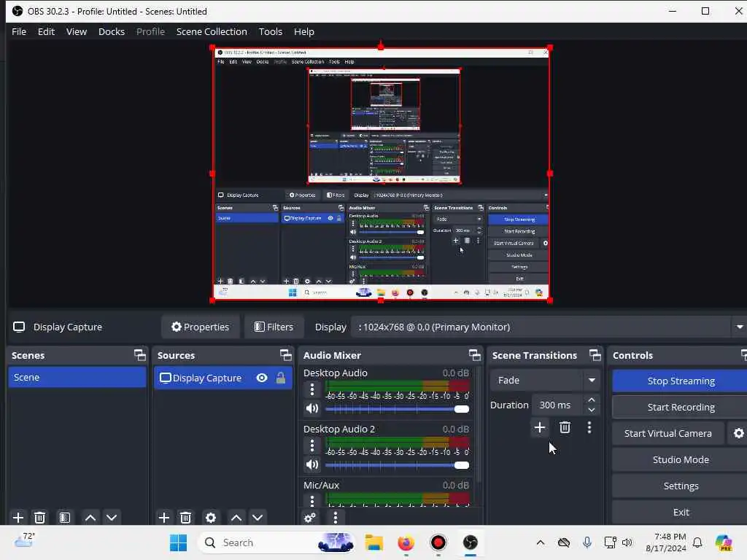Image resolution: width=747 pixels, height=560 pixels.
Task: Open File Explorer from taskbar
Action: pos(374,542)
